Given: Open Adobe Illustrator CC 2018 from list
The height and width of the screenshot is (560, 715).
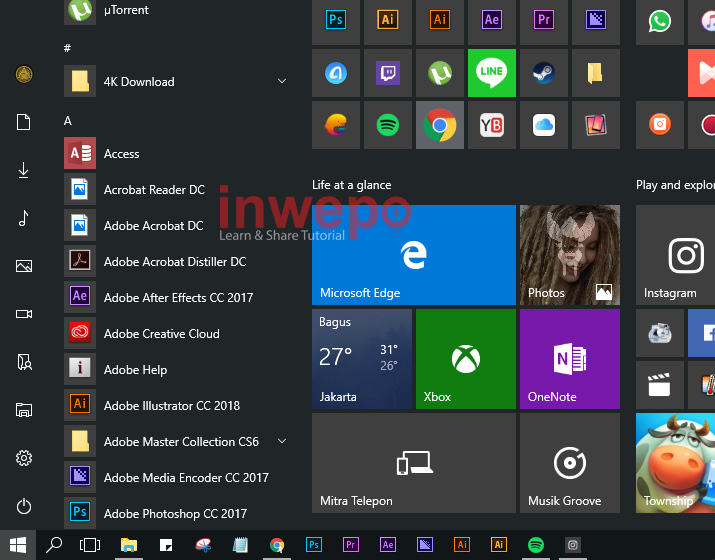Looking at the screenshot, I should (171, 406).
